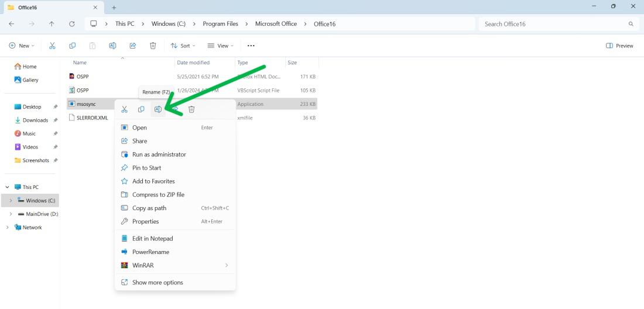Choose Edit in Notepad

(x=175, y=238)
